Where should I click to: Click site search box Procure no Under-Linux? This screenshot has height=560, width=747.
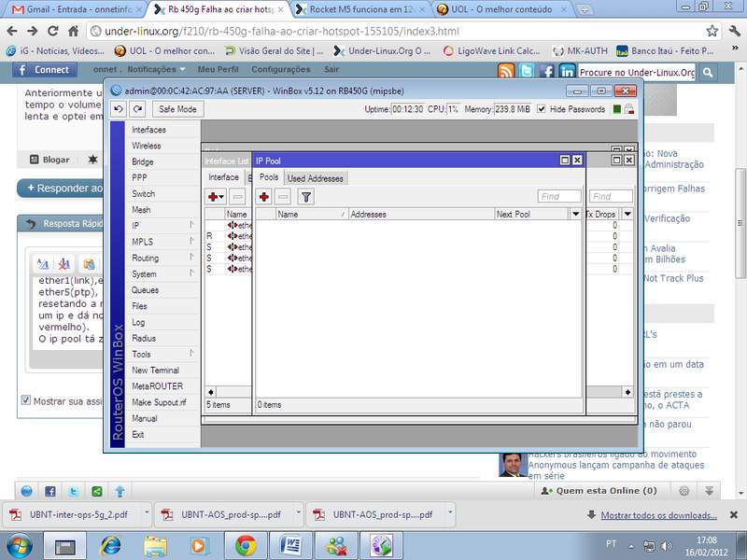click(636, 73)
